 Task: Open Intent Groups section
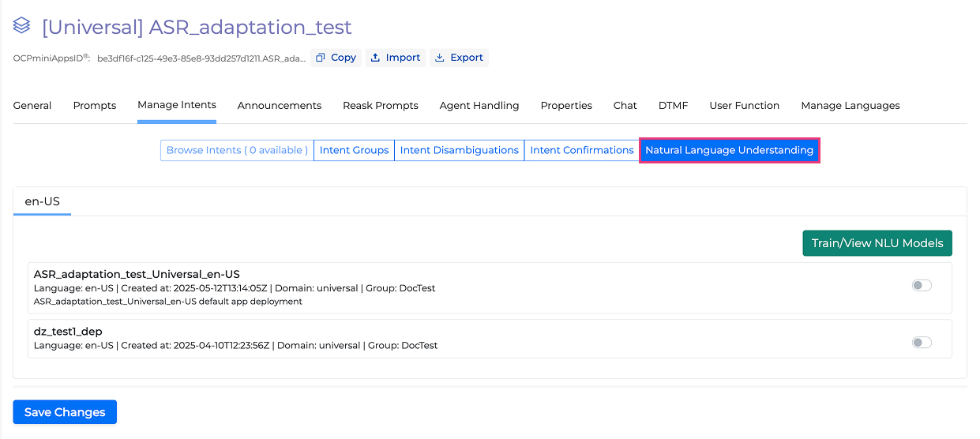point(354,151)
